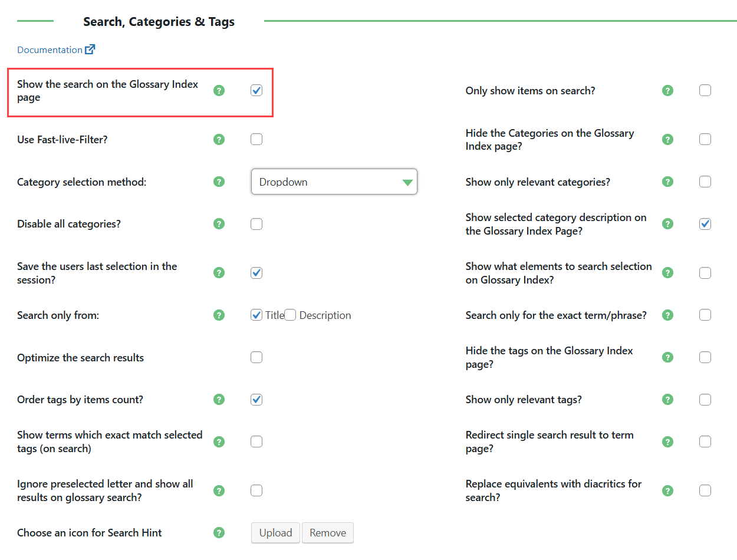Open help icon for Redirect single search result
The image size is (737, 560).
(667, 442)
